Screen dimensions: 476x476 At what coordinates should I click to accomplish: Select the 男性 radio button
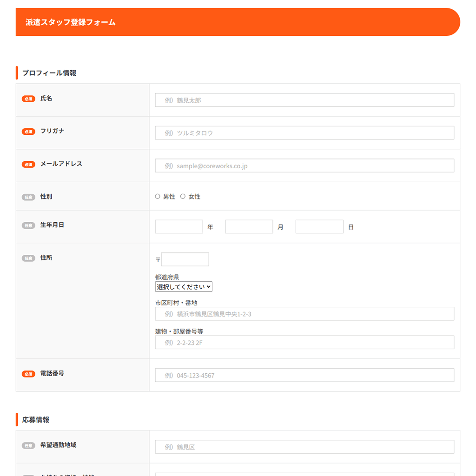point(158,197)
